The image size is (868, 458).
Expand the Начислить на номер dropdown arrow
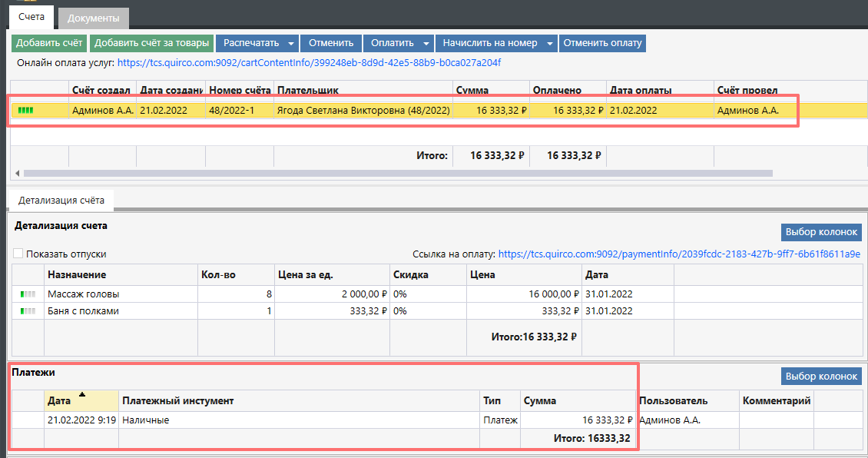coord(550,44)
